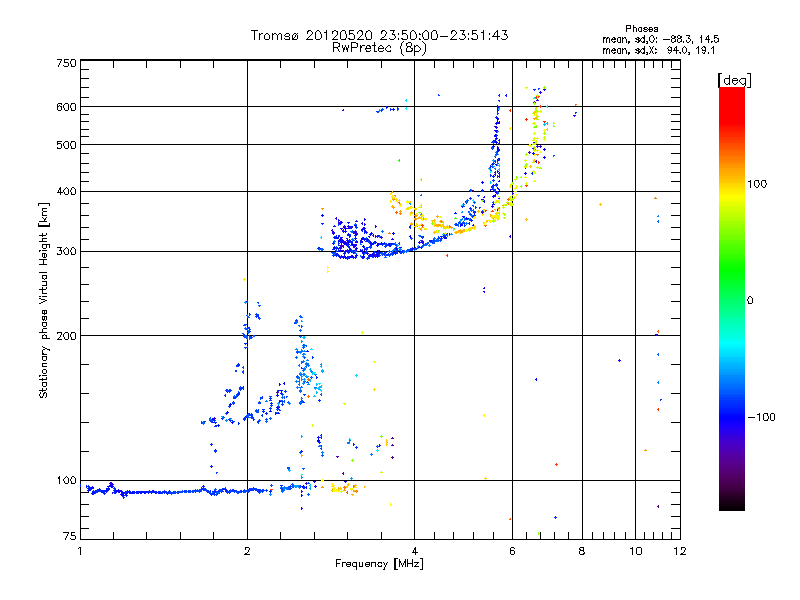Click the 'Stationary phase Virtual Height [km]' axis title
800x600 pixels.
44,300
